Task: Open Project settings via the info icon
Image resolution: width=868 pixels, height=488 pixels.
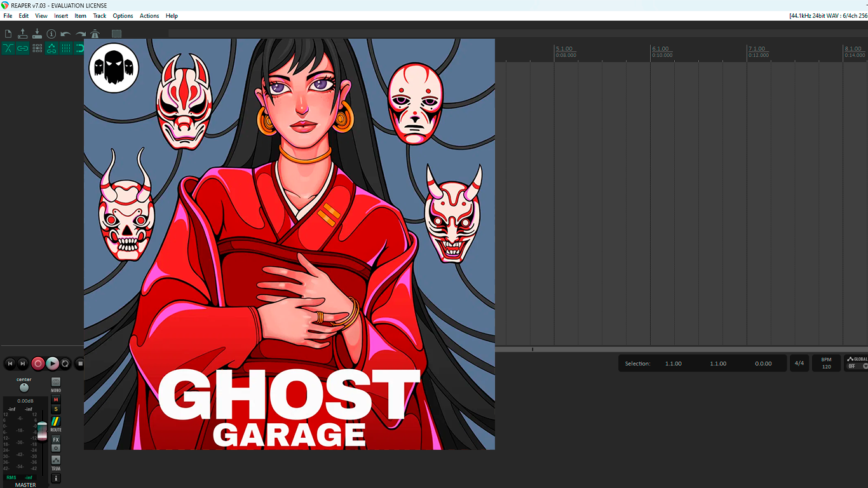Action: tap(51, 34)
